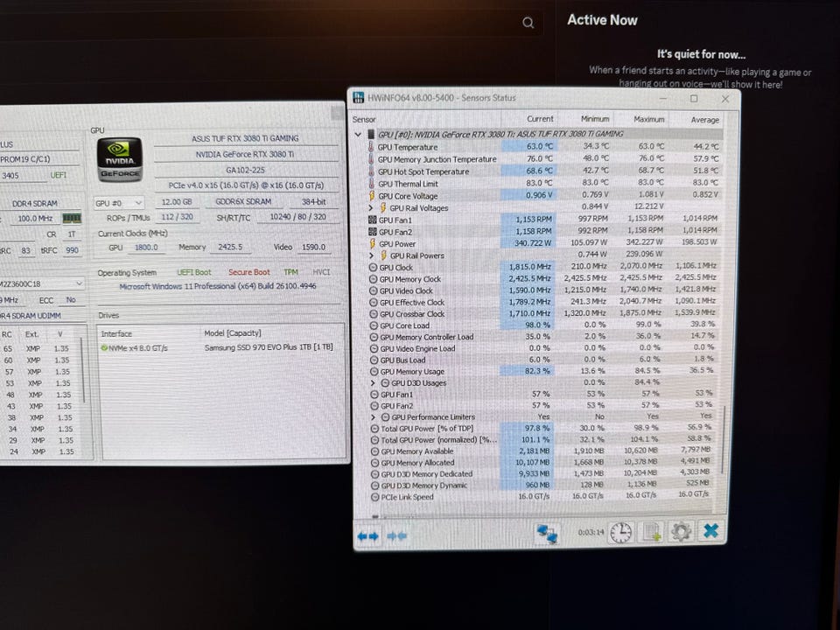Click the UEFI Boot label
840x630 pixels.
194,272
